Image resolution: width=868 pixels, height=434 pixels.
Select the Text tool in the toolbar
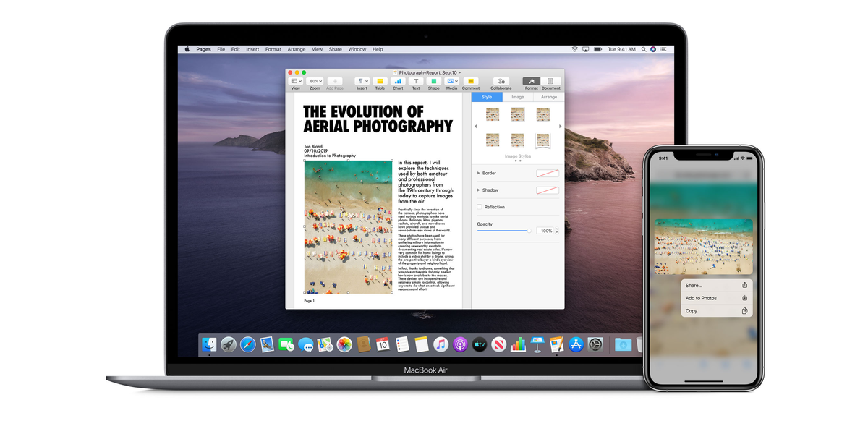[x=416, y=80]
